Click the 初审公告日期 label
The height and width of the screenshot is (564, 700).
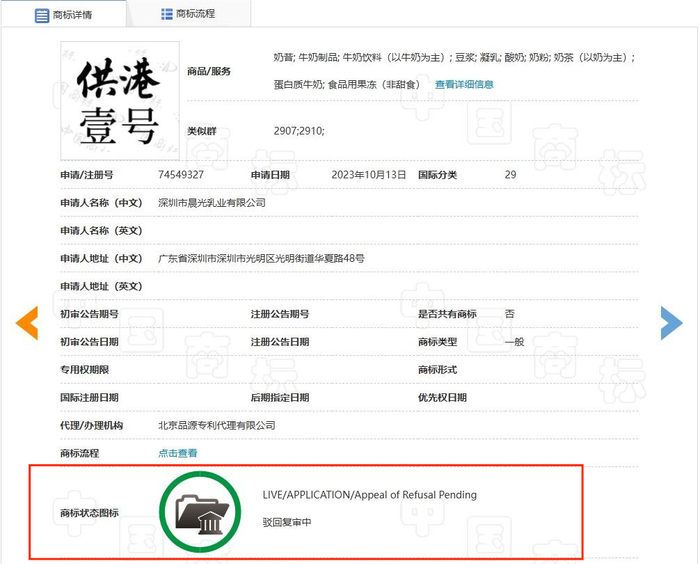pyautogui.click(x=89, y=342)
